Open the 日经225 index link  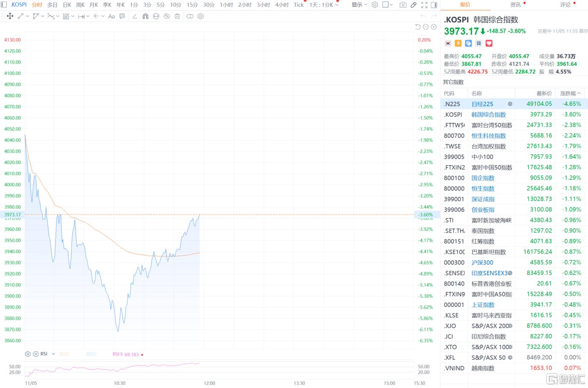[x=482, y=104]
